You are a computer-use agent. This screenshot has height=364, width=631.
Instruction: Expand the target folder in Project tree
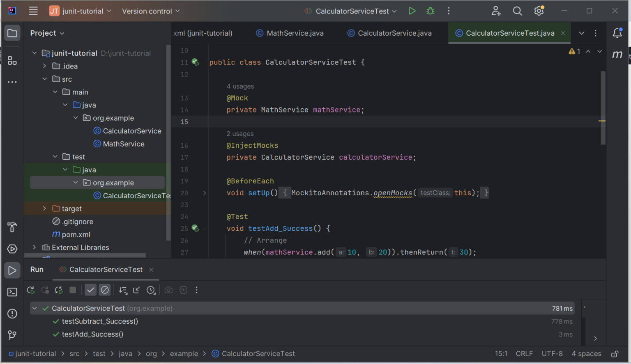point(44,208)
